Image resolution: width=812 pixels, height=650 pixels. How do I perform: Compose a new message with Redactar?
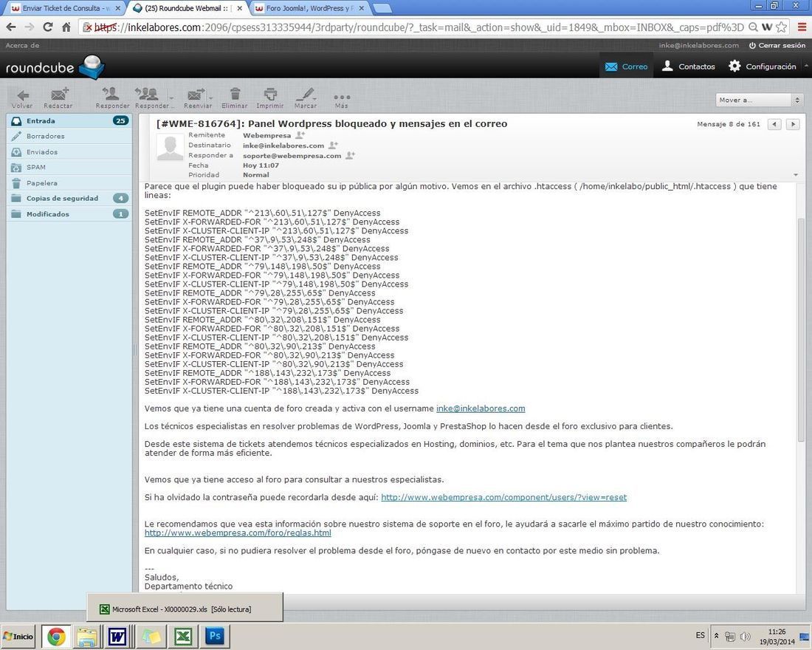pyautogui.click(x=58, y=98)
